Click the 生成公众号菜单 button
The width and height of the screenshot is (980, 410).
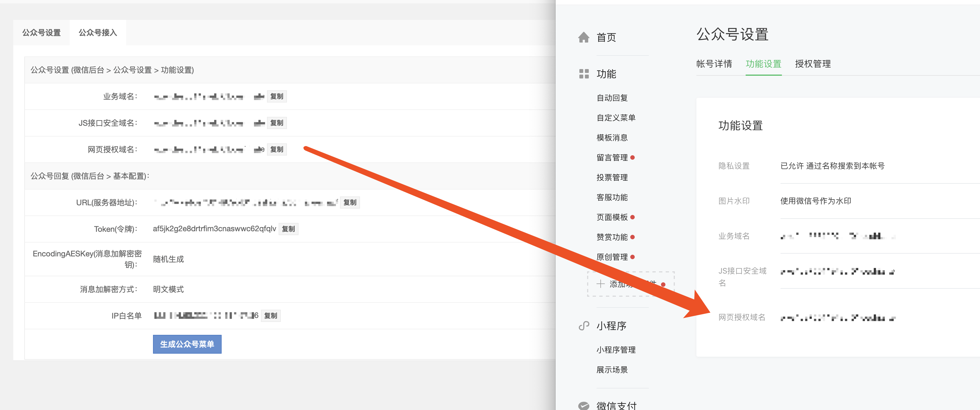187,344
